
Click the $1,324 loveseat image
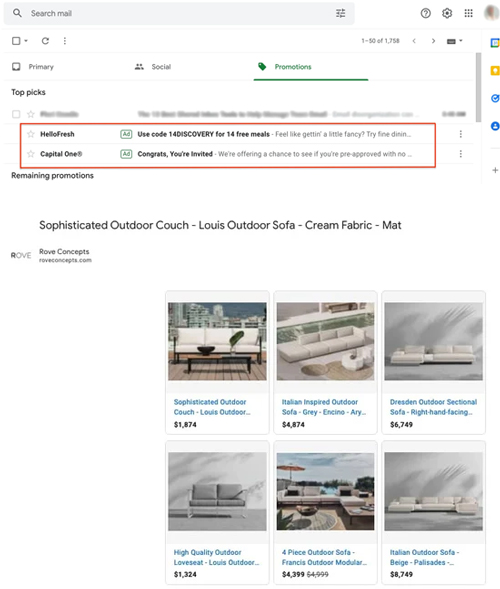click(217, 491)
